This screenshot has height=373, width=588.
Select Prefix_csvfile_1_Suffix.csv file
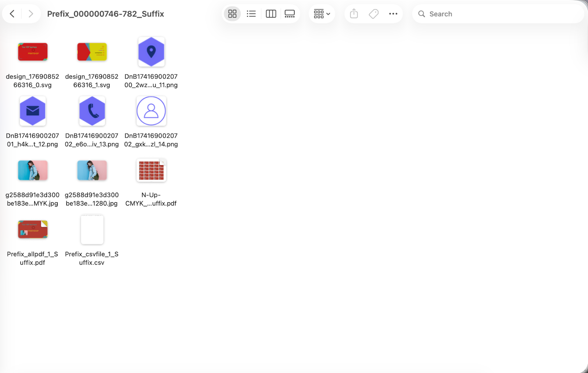92,230
